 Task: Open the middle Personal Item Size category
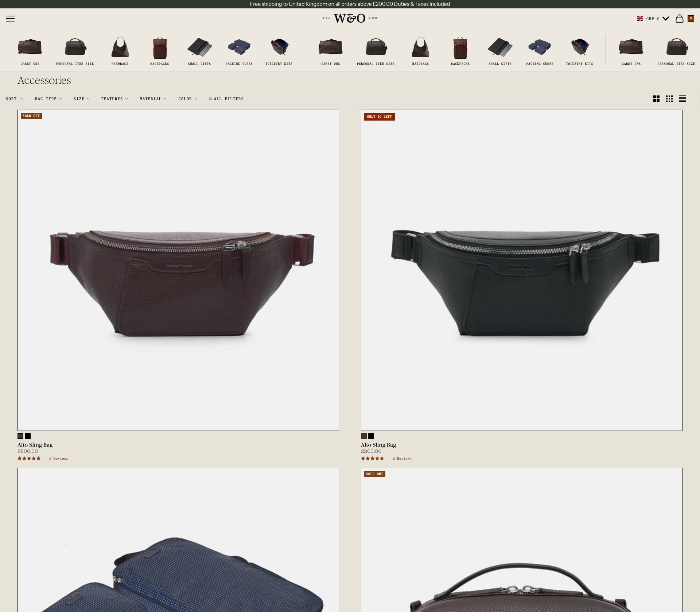376,51
